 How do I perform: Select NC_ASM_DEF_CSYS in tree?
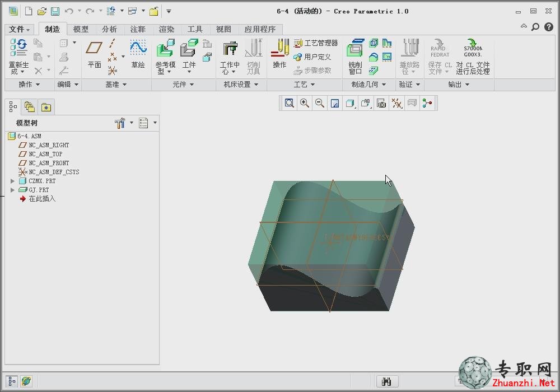tap(54, 172)
